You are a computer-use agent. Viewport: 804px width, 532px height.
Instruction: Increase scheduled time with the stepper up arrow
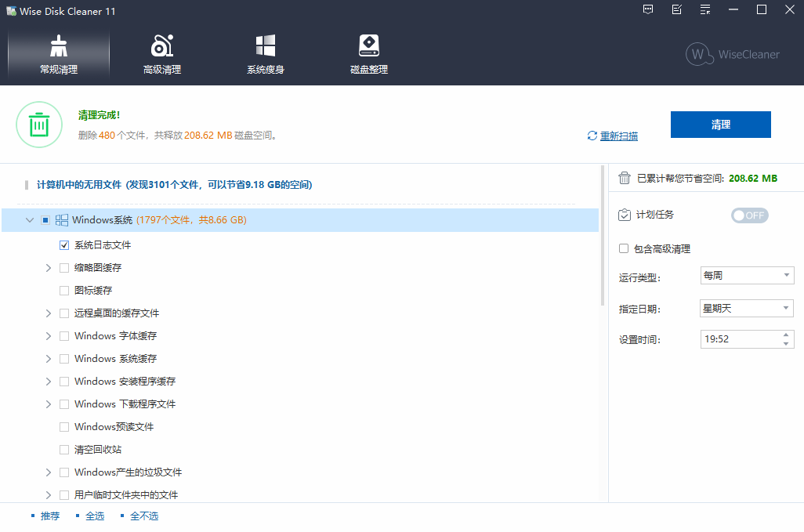click(788, 335)
